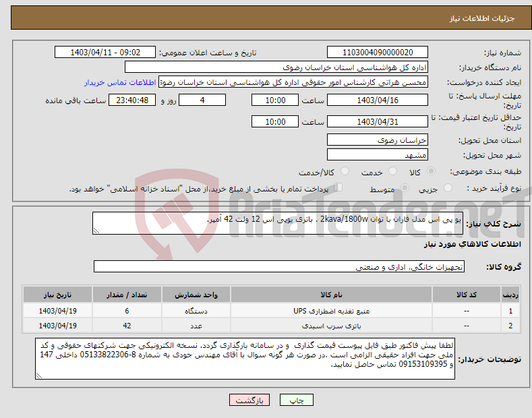Select the کالا radio button
Screen dimensions: 532x418
tap(431, 171)
